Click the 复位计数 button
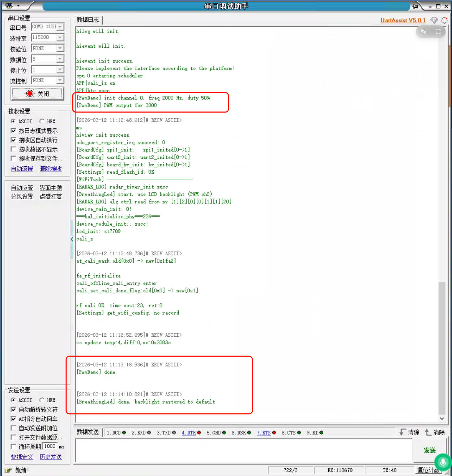 [429, 470]
